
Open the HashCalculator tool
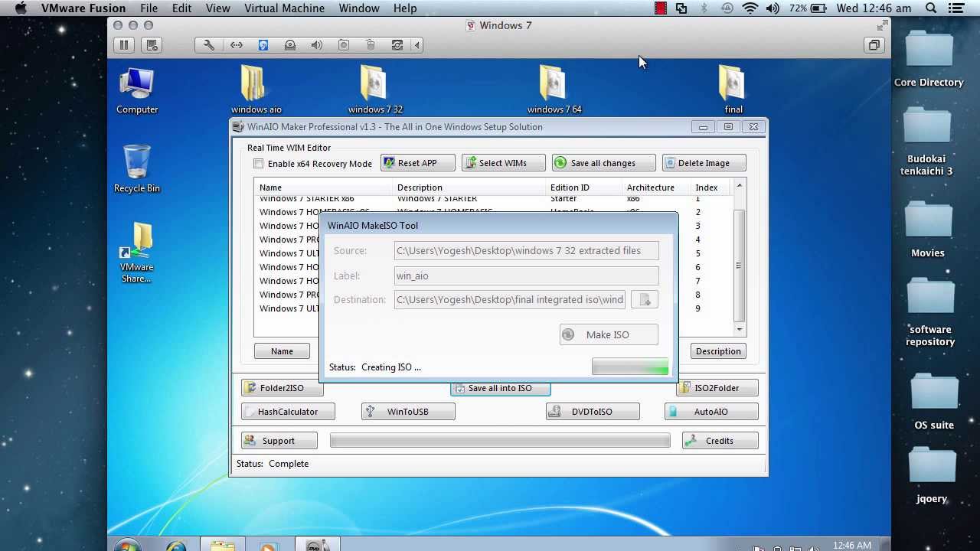tap(288, 412)
